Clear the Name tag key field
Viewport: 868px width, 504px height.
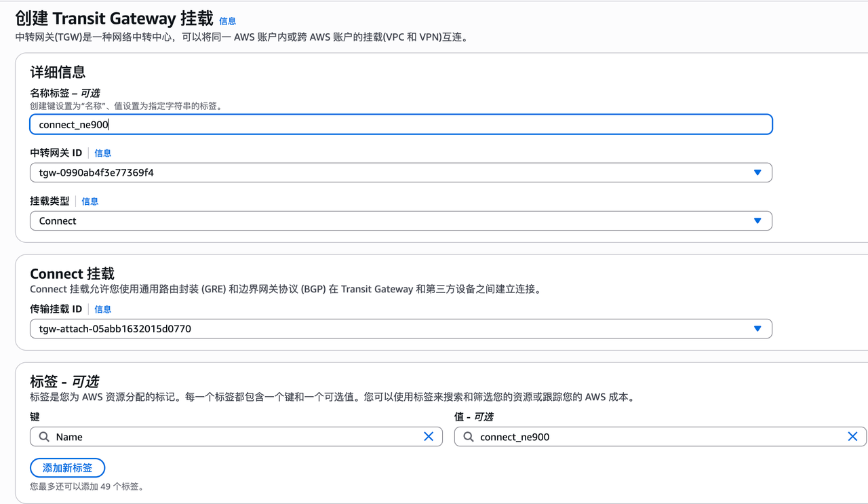[429, 436]
